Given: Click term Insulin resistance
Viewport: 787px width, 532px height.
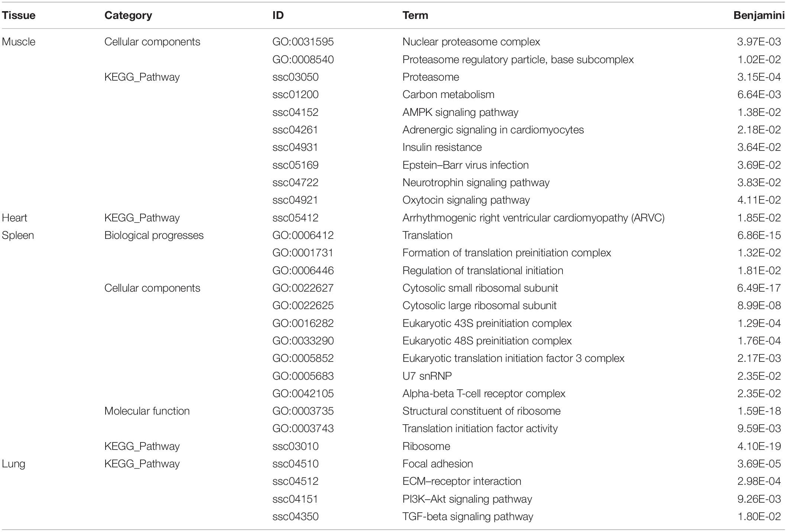Looking at the screenshot, I should pos(442,147).
